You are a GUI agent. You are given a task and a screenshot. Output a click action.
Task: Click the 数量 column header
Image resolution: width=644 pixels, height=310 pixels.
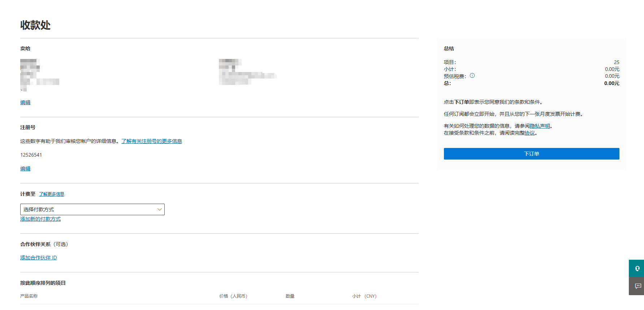point(290,296)
